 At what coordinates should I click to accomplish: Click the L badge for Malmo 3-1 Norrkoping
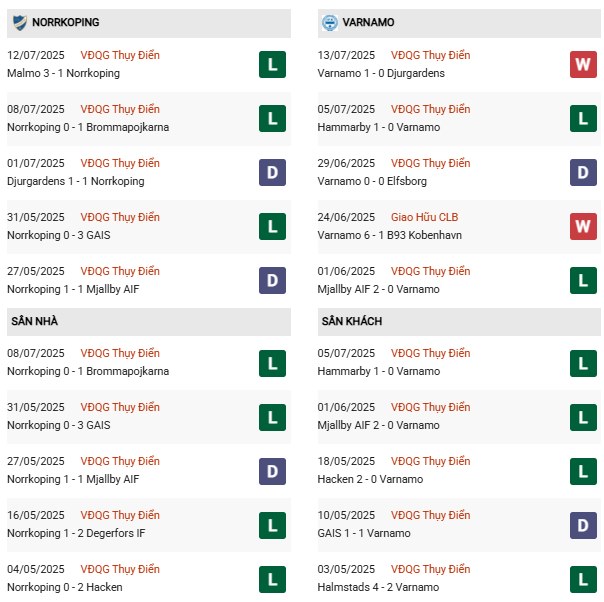271,65
